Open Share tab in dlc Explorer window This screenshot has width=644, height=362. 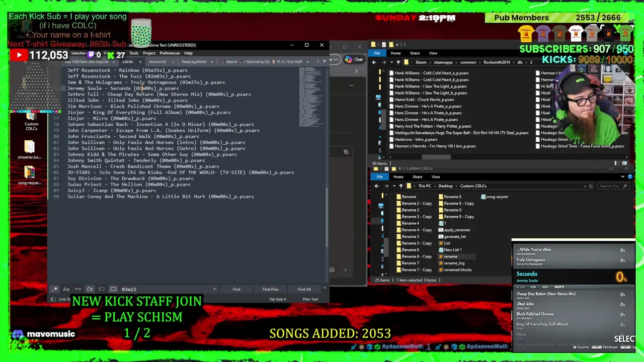pos(415,53)
